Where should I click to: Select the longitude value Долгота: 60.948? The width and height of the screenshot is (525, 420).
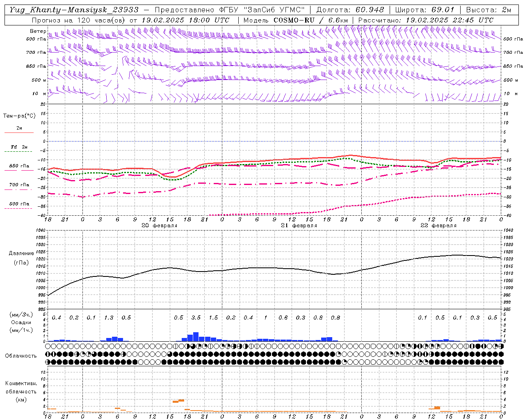point(350,10)
